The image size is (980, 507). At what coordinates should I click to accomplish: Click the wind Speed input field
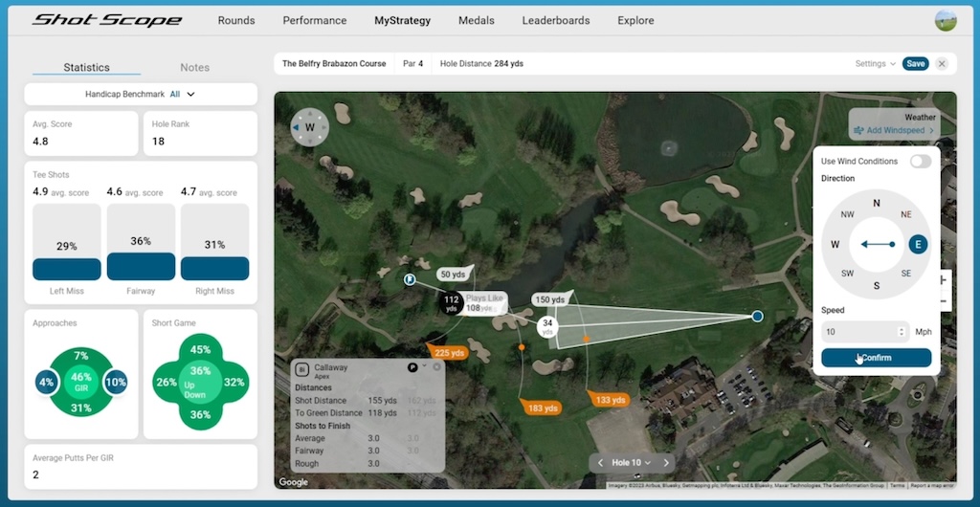(x=865, y=332)
